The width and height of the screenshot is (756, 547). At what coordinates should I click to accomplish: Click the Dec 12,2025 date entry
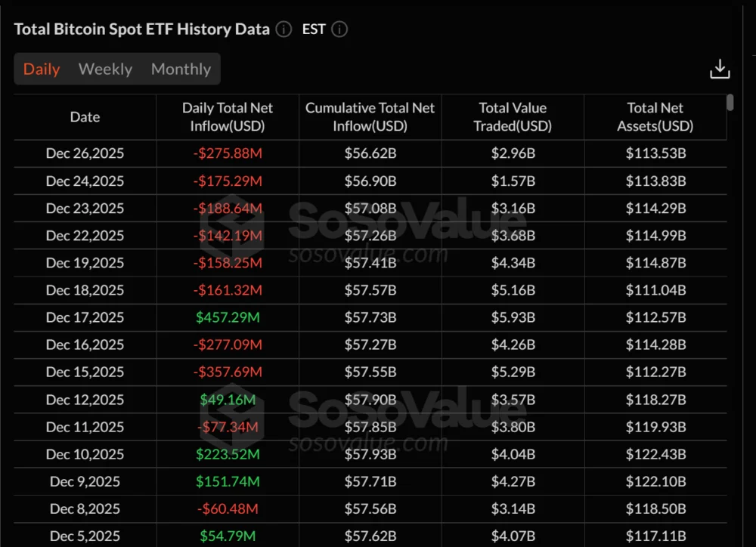(85, 400)
